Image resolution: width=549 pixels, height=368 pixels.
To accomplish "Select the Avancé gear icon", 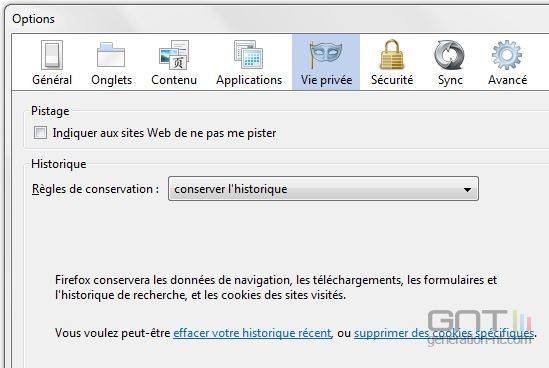I will [x=507, y=55].
